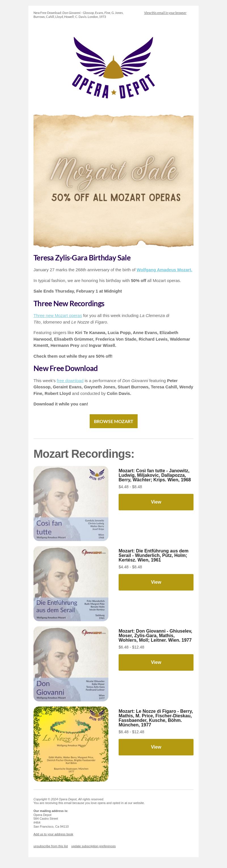View the Die Entführung aus dem Serail recording
The height and width of the screenshot is (868, 227).
pos(156,582)
